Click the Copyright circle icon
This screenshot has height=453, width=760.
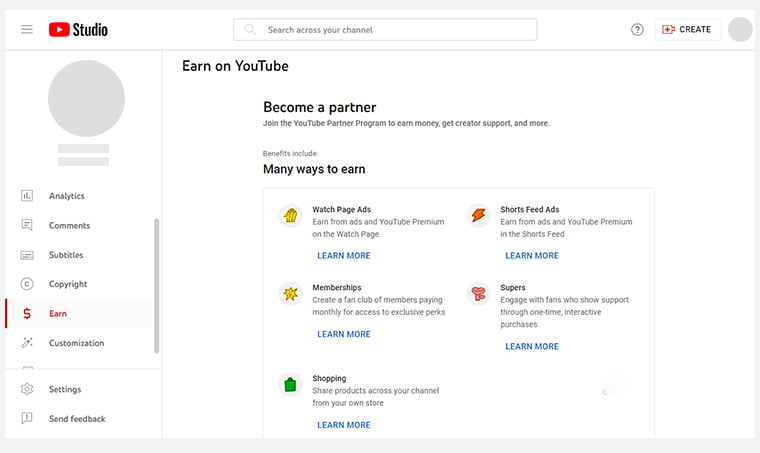[x=27, y=284]
